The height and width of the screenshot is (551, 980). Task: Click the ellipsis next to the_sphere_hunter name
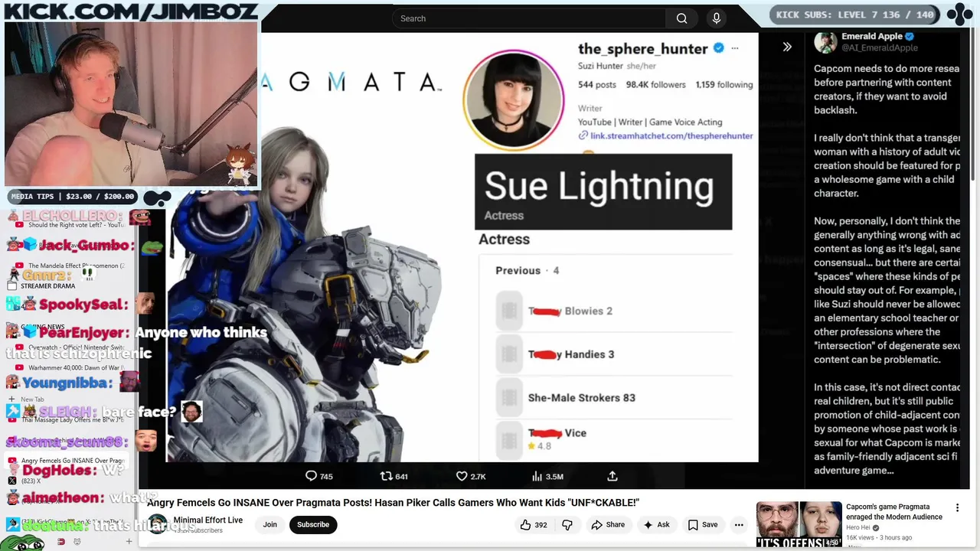pyautogui.click(x=735, y=48)
